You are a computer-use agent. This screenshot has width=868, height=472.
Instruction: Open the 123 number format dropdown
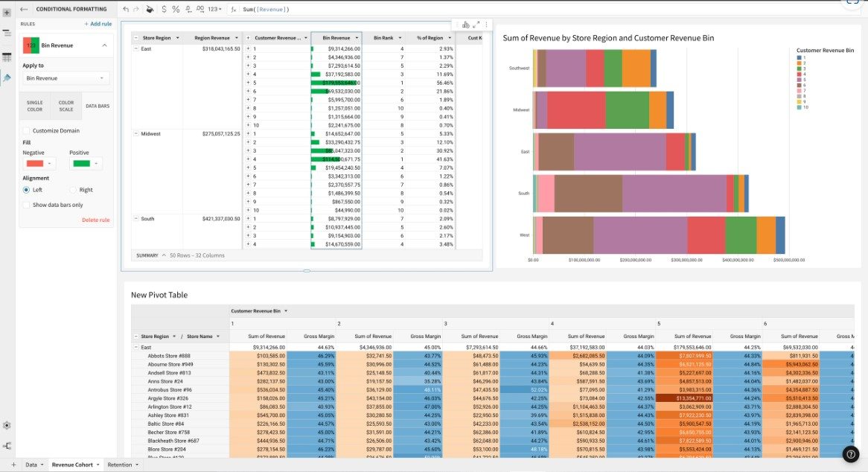pyautogui.click(x=212, y=10)
